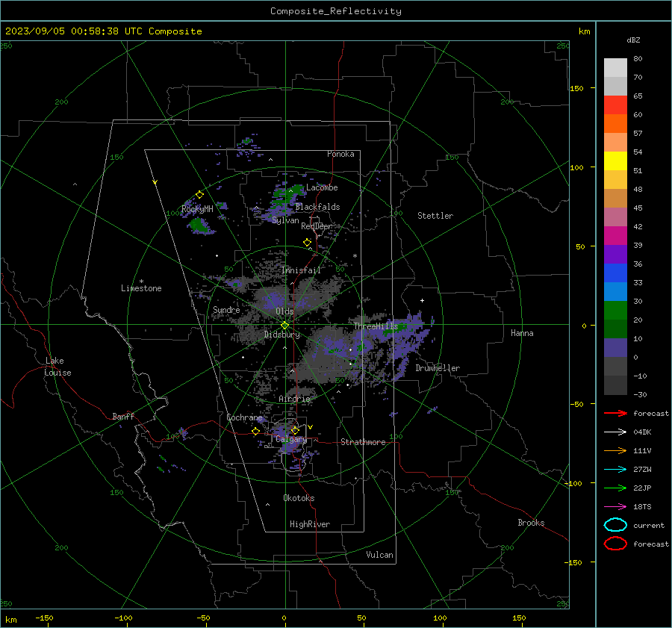Click the green 22JP arrow in the legend

[x=615, y=488]
